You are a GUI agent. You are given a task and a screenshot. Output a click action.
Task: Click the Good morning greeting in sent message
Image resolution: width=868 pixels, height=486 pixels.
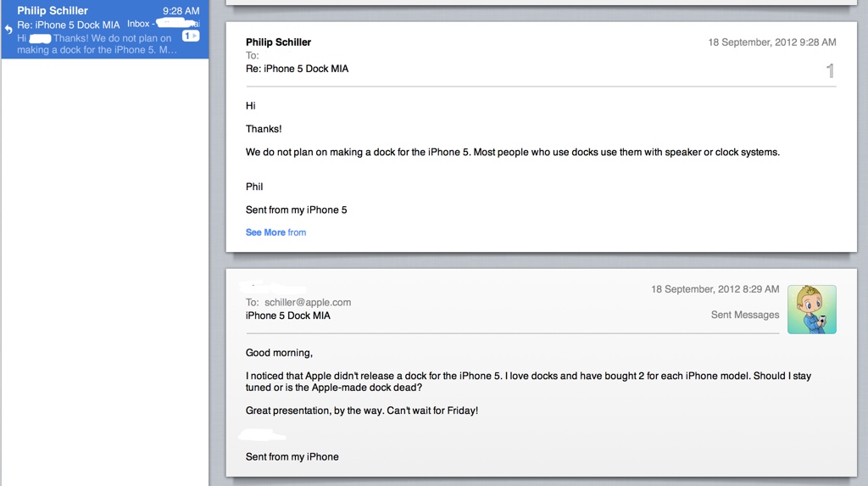pos(279,353)
